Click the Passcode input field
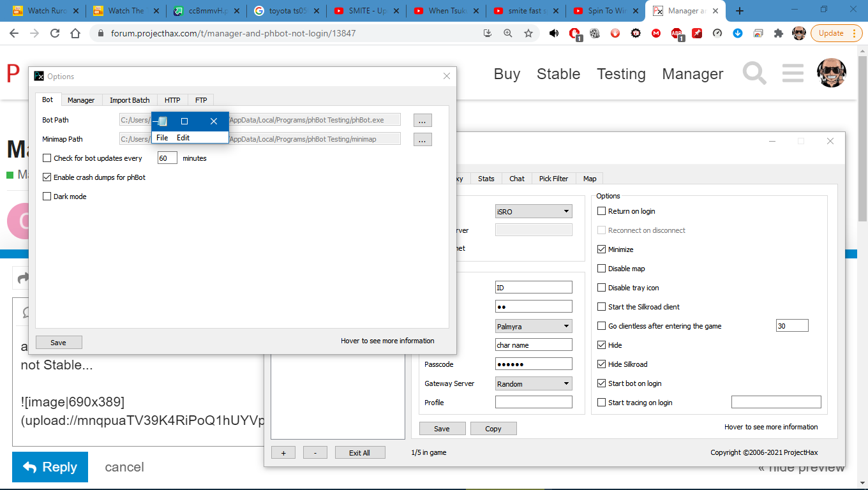 (x=534, y=364)
